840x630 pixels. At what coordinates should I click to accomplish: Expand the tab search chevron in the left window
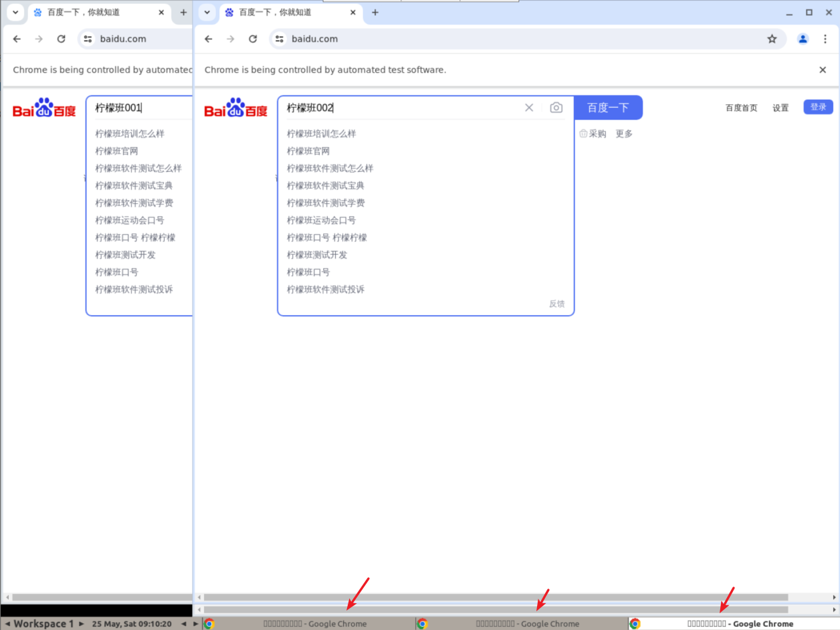click(x=15, y=12)
